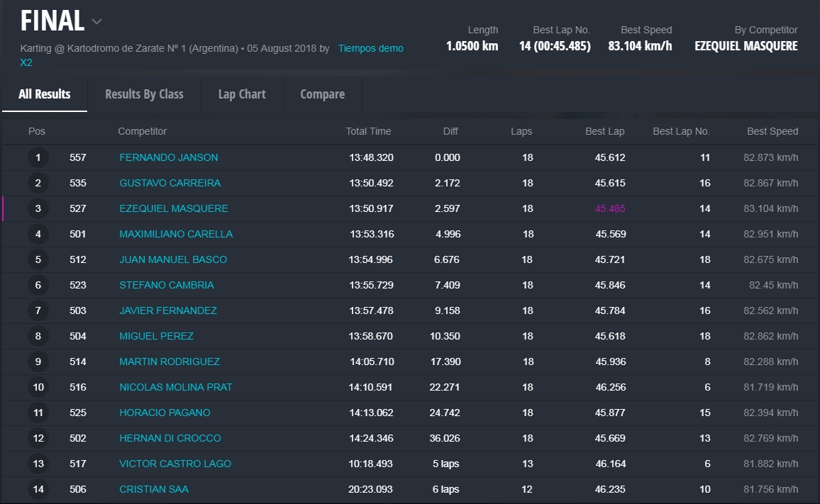Open the Tiempos demo X2 link
The height and width of the screenshot is (504, 820).
[x=370, y=49]
